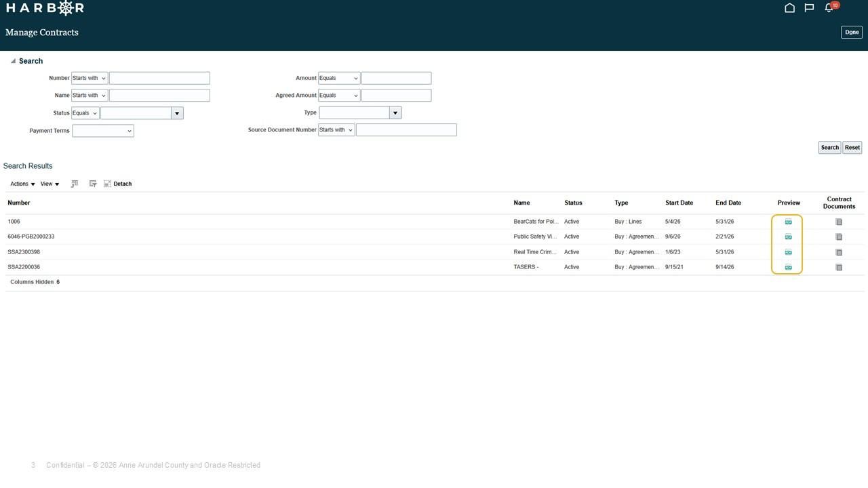Focus the Type value field
Image resolution: width=868 pixels, height=488 pixels.
click(x=354, y=113)
